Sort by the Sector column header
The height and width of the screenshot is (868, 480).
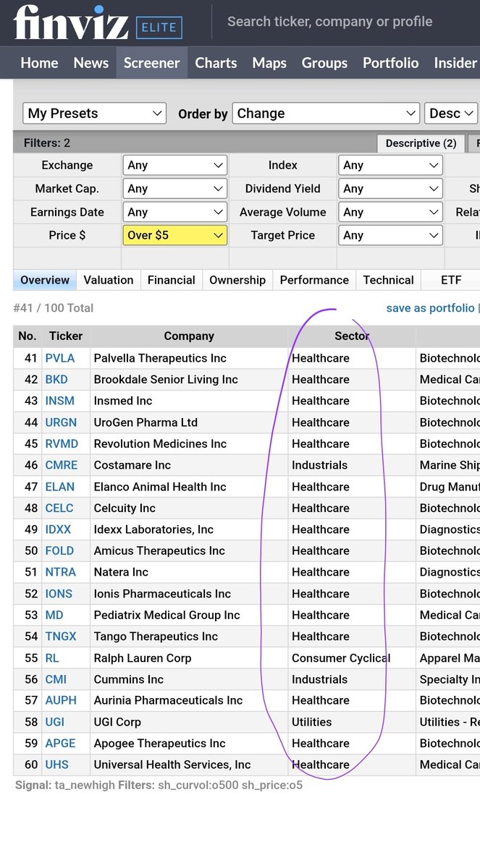[x=352, y=336]
